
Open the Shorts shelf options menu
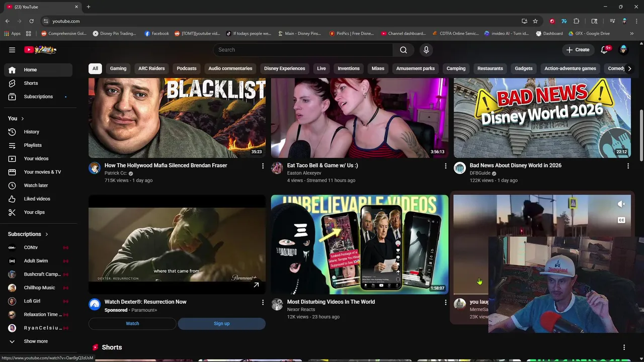(624, 347)
